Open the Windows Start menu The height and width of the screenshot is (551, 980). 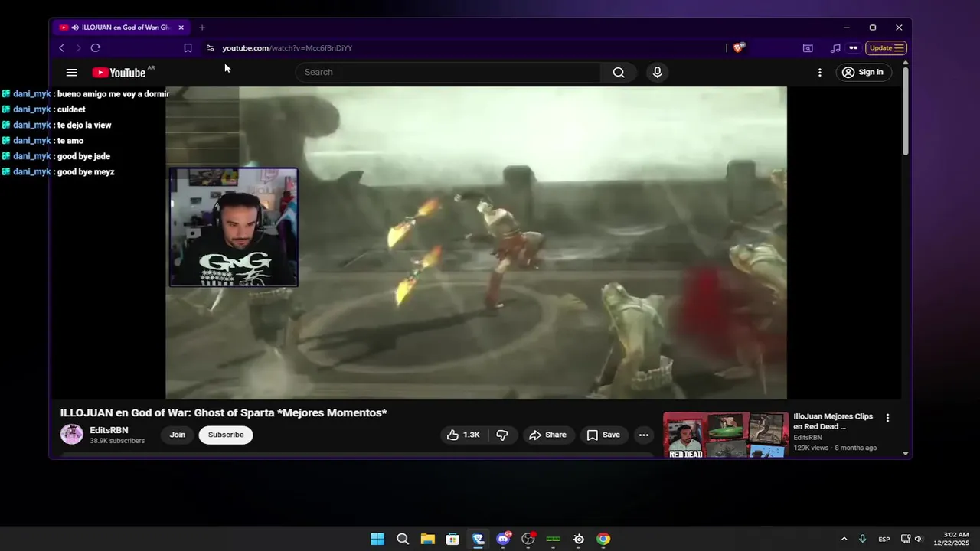pos(377,539)
